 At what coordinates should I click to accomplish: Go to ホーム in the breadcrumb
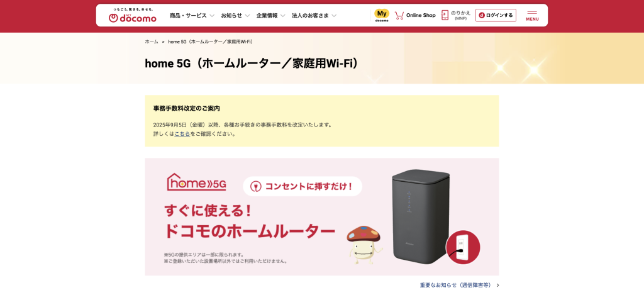click(x=152, y=42)
